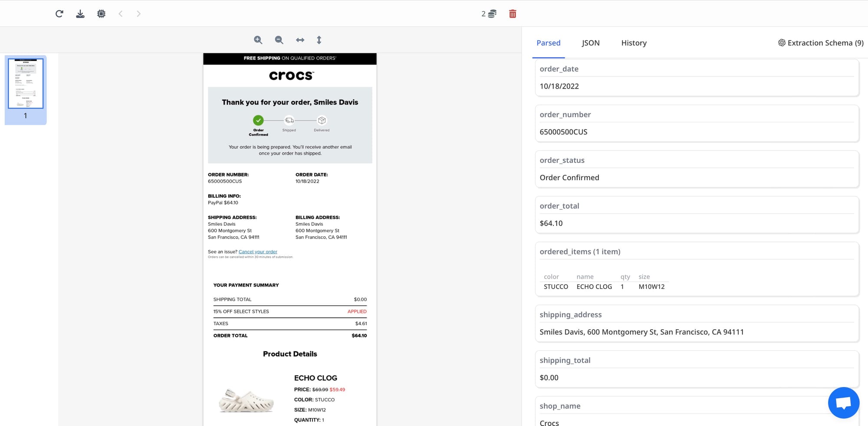Select the Parsed tab
This screenshot has width=868, height=426.
click(548, 43)
